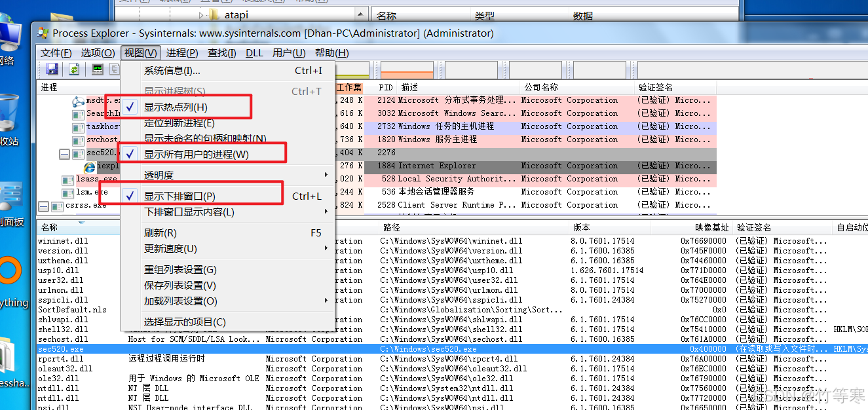The height and width of the screenshot is (410, 868).
Task: Expand the 加载列表设置(O) submenu
Action: point(228,301)
